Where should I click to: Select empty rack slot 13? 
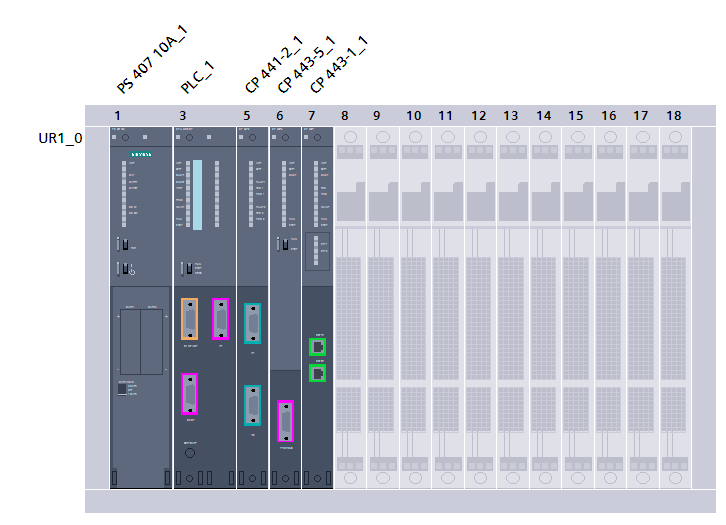tap(513, 308)
